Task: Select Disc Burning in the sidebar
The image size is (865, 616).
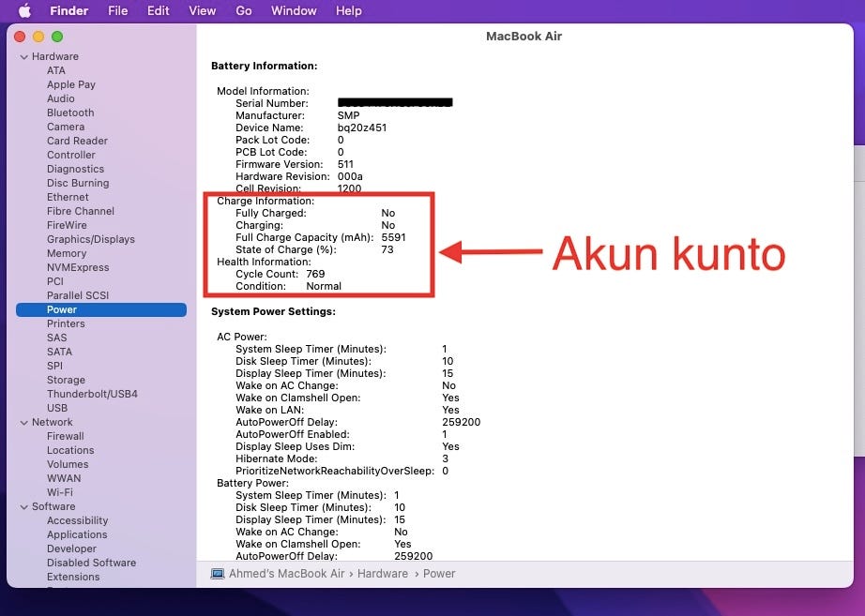Action: [78, 183]
